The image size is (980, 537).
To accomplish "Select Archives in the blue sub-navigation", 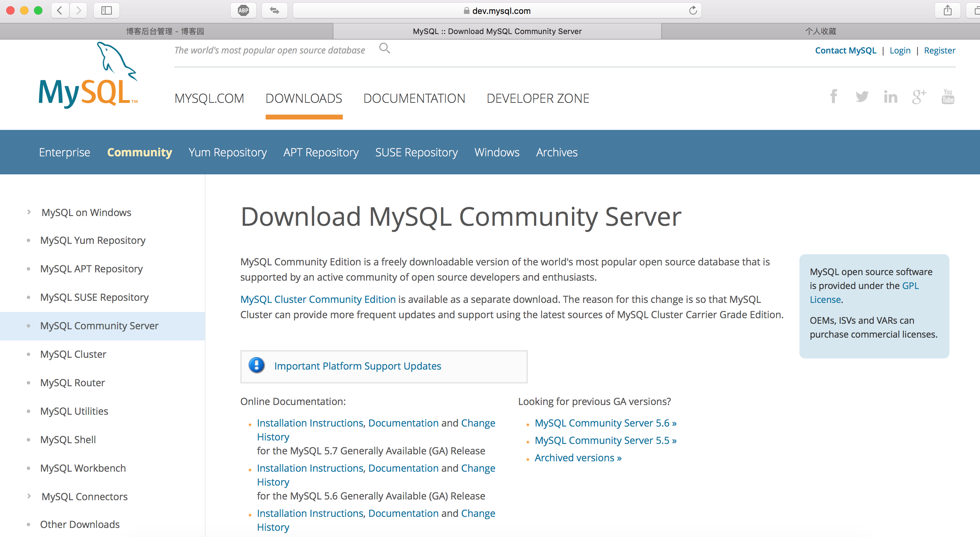I will 557,152.
